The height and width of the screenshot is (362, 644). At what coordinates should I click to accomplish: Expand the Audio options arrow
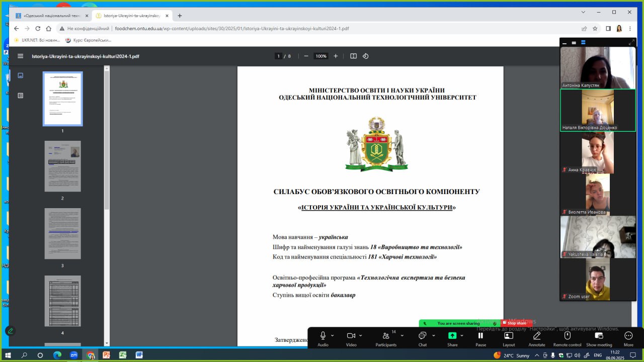tap(332, 335)
